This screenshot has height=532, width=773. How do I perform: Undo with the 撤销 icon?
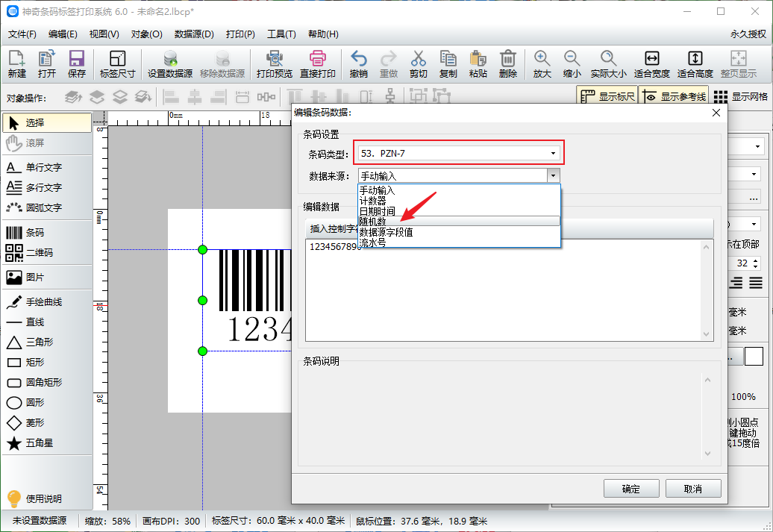(358, 64)
